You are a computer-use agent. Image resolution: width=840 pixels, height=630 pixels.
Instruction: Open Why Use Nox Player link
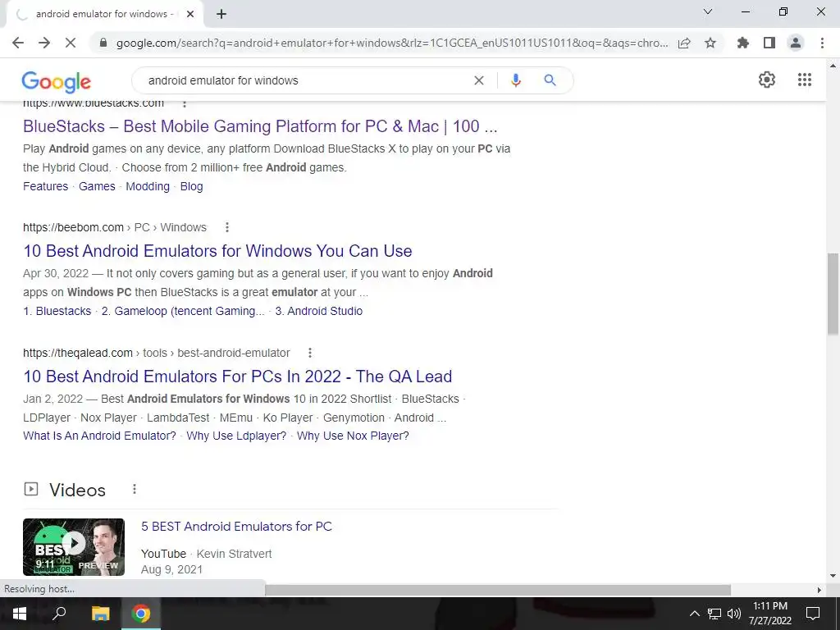click(353, 436)
